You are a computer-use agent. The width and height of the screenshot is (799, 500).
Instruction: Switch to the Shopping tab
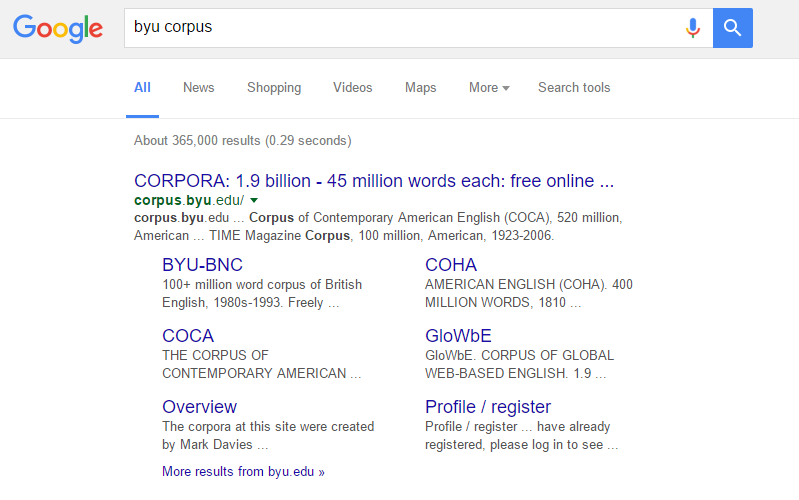pos(274,88)
